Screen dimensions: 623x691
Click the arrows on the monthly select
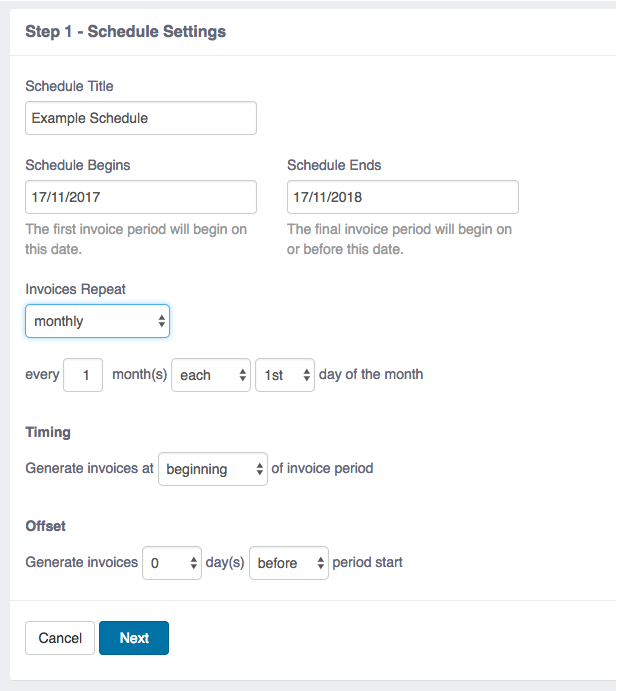click(162, 321)
